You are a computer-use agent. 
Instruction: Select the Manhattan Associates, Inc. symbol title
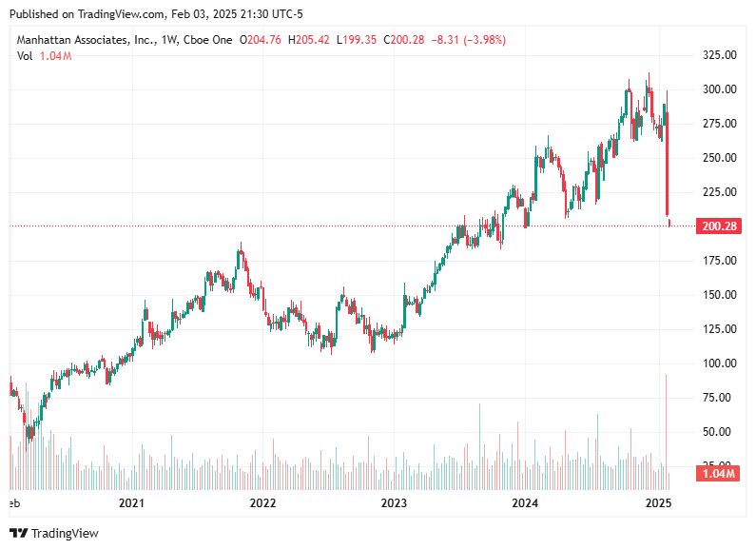[86, 40]
